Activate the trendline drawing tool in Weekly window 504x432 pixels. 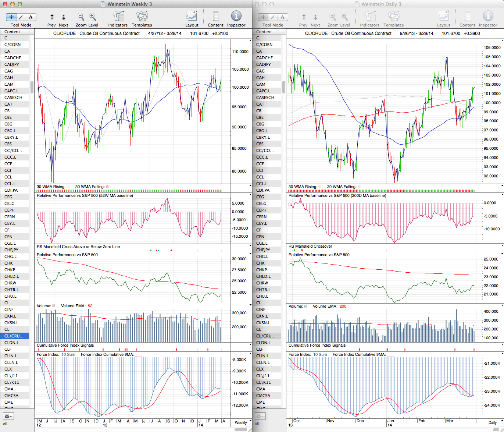pyautogui.click(x=21, y=17)
